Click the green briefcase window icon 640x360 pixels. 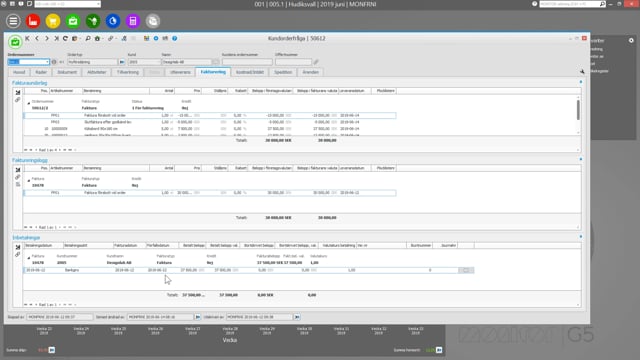click(x=15, y=42)
